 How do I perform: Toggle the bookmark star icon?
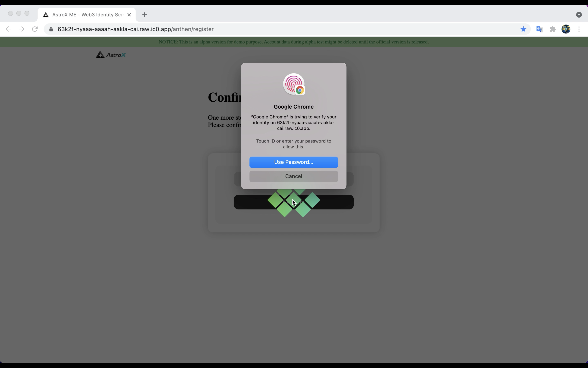click(x=523, y=29)
